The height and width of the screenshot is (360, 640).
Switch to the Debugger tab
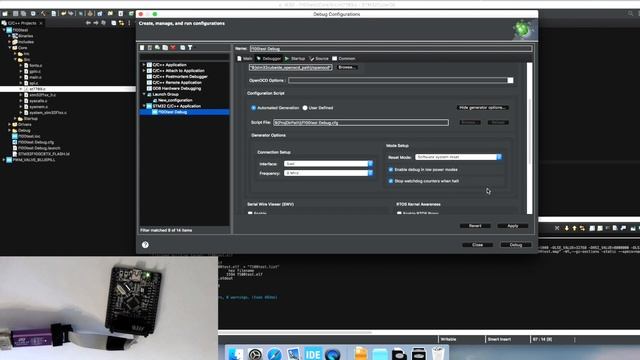(269, 59)
